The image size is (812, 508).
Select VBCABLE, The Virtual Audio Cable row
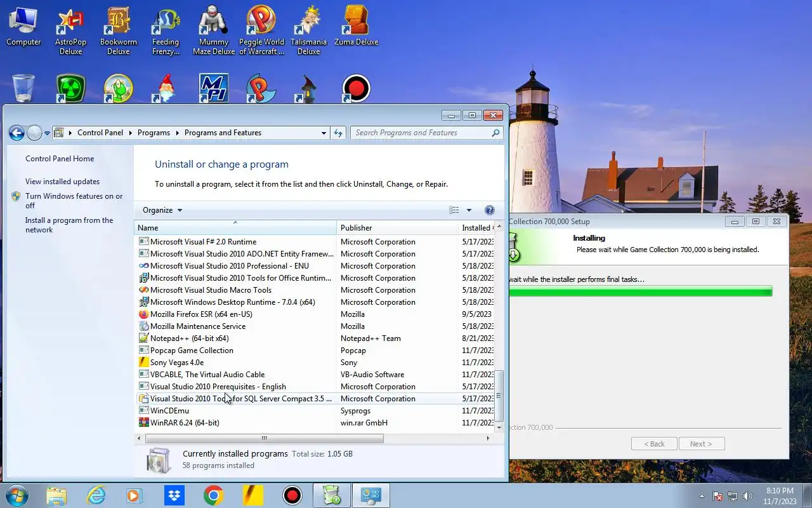point(315,375)
